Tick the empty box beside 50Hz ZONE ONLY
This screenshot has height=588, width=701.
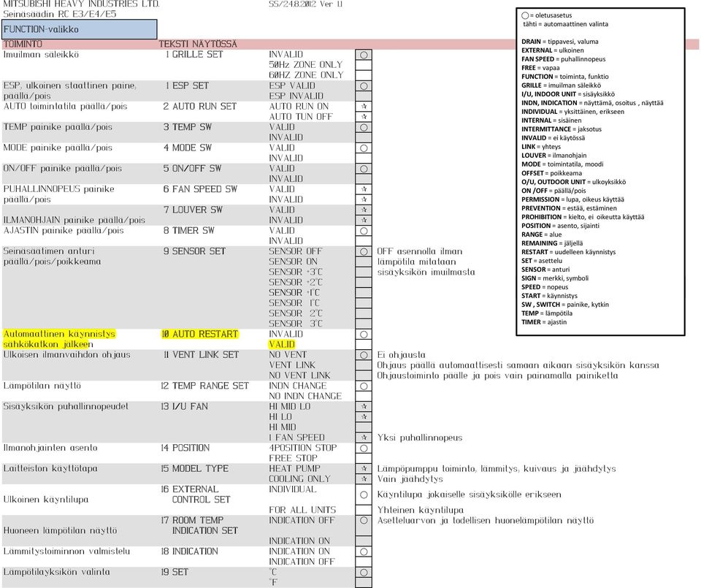[364, 65]
